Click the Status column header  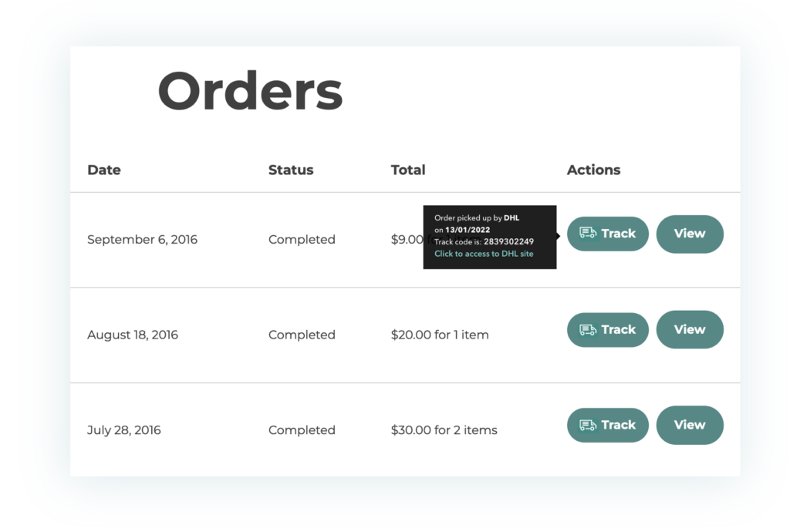tap(291, 170)
